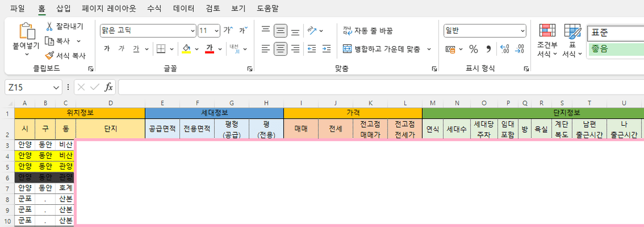Screen dimensions: 644x227
Task: Switch to the 페이지 레이아웃 tab
Action: 109,8
